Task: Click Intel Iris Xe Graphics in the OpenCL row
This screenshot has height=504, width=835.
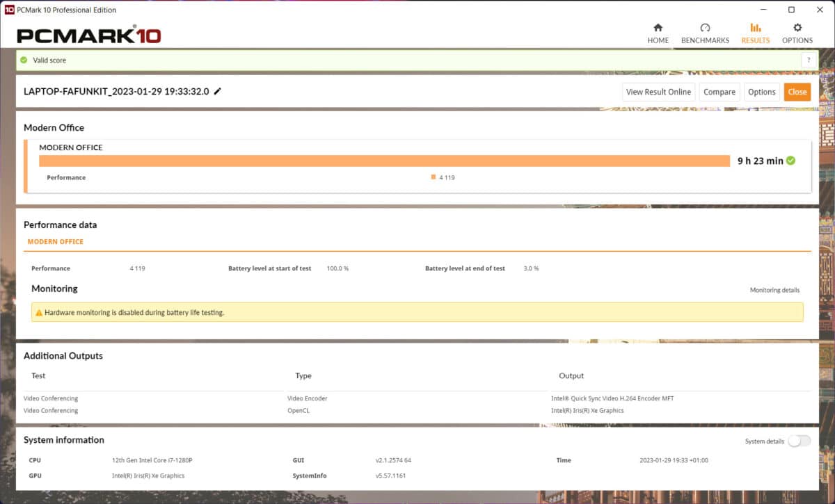Action: [587, 410]
